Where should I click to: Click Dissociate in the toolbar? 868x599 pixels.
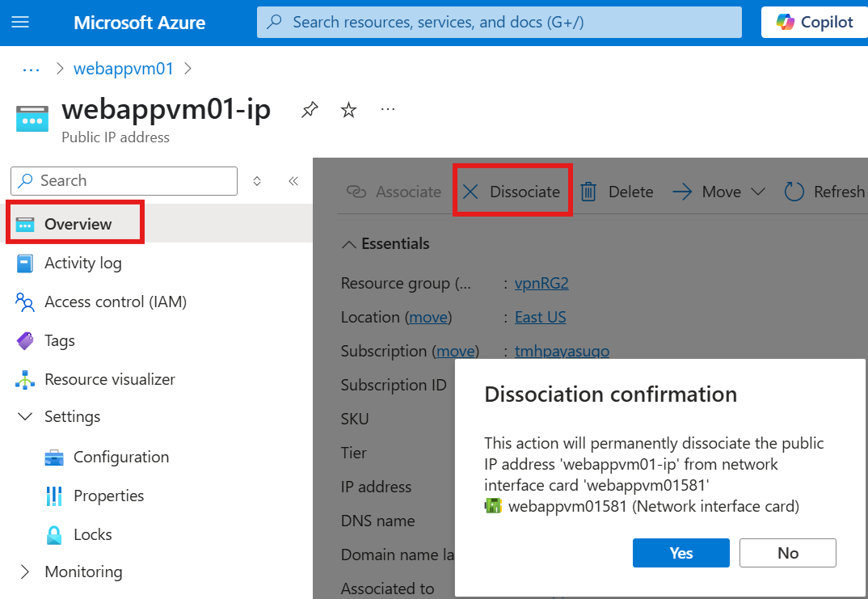click(x=512, y=192)
